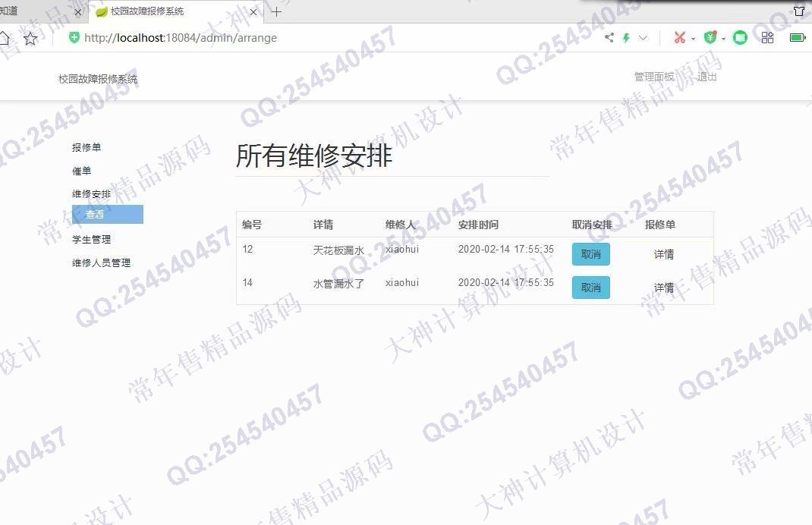Close the tab ending in 知道

click(x=78, y=12)
